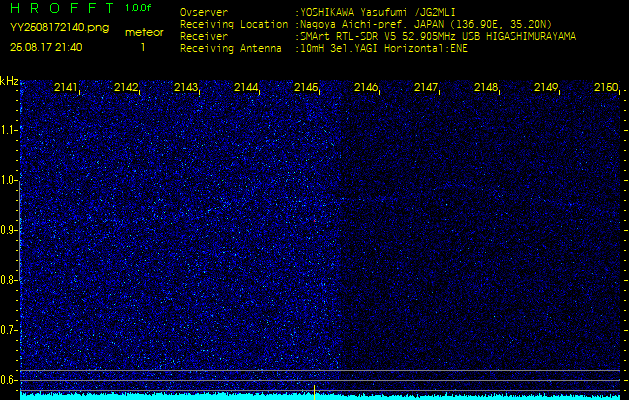The width and height of the screenshot is (629, 400).
Task: Click the 0.8 kHz frequency label
Action: tap(8, 280)
